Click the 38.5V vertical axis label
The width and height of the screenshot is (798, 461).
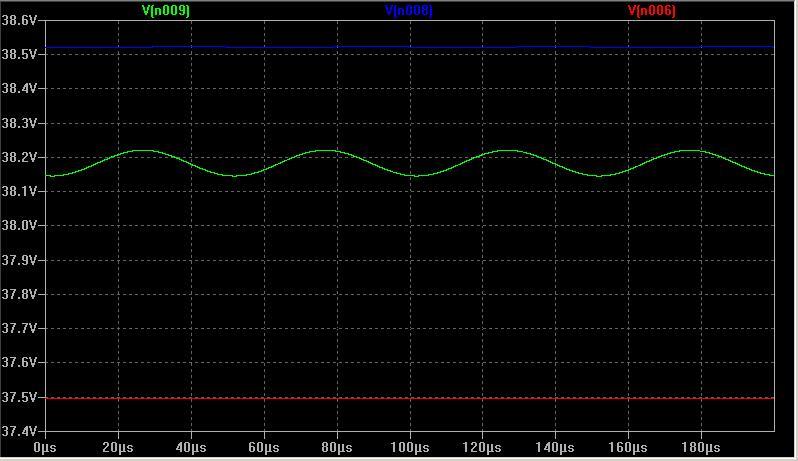point(19,54)
